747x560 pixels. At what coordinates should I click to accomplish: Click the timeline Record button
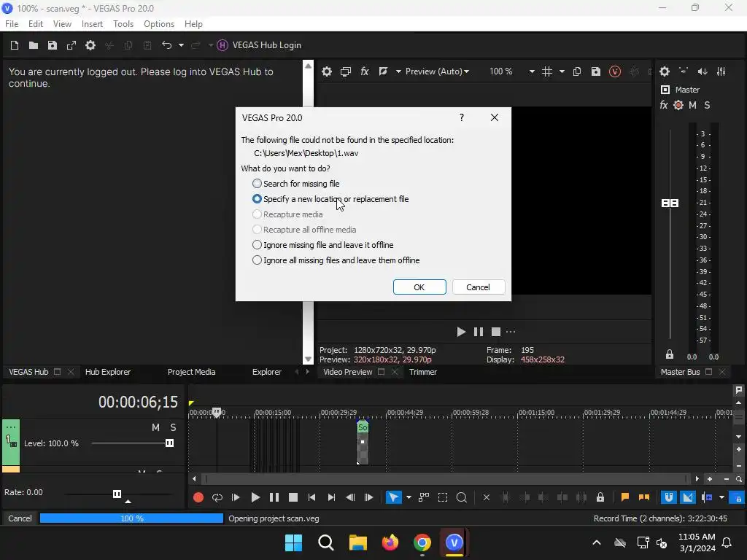(198, 497)
